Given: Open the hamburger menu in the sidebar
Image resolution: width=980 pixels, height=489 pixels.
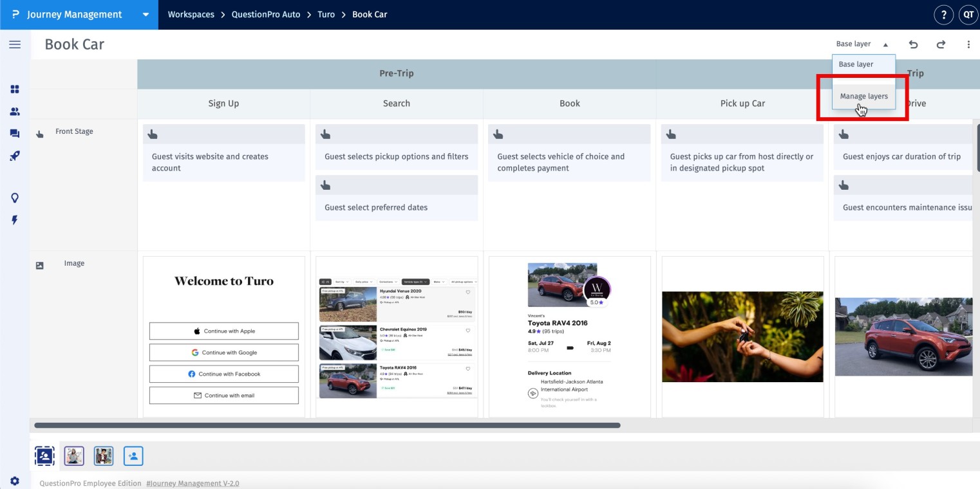Looking at the screenshot, I should (x=15, y=44).
